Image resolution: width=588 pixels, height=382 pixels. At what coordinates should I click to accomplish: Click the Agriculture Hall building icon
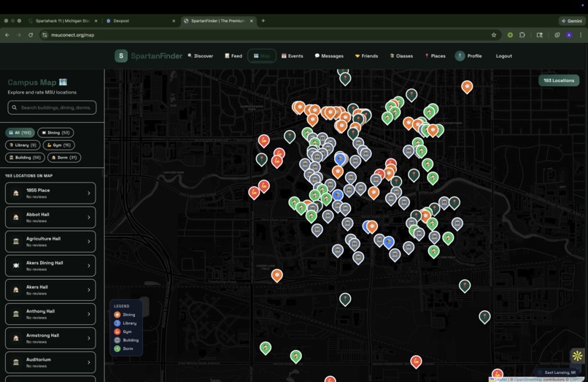point(16,242)
